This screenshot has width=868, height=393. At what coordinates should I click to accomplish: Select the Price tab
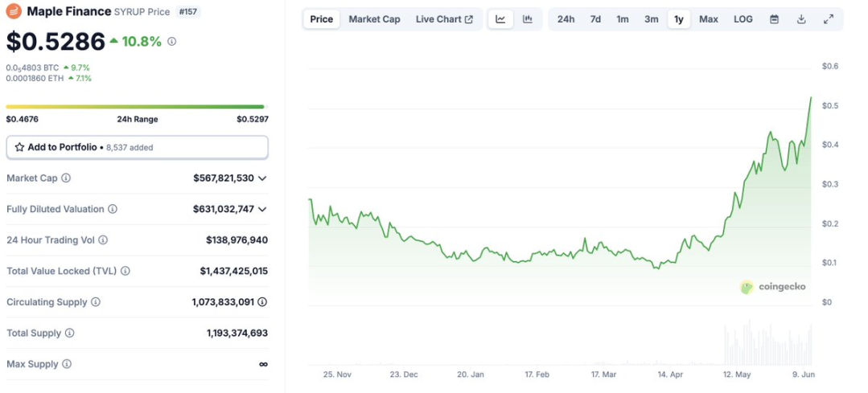tap(321, 19)
